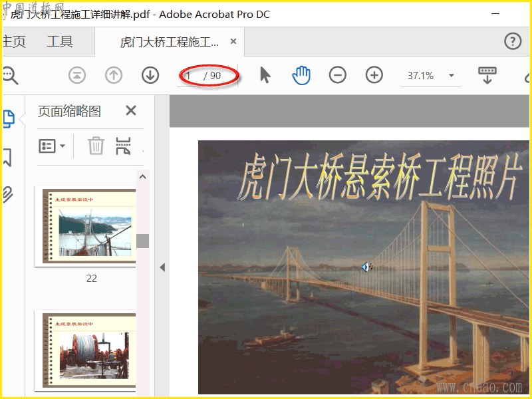Show next page arrow button
The height and width of the screenshot is (399, 532).
[x=150, y=75]
